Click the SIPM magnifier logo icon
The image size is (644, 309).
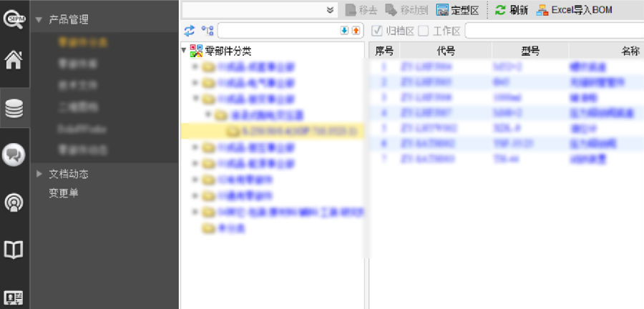pyautogui.click(x=14, y=20)
